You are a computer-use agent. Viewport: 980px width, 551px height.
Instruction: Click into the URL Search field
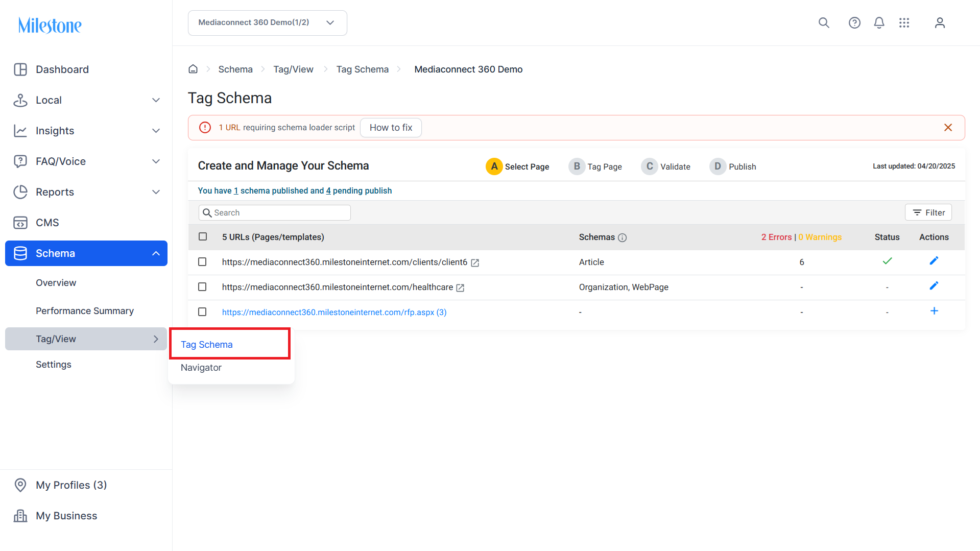click(275, 213)
